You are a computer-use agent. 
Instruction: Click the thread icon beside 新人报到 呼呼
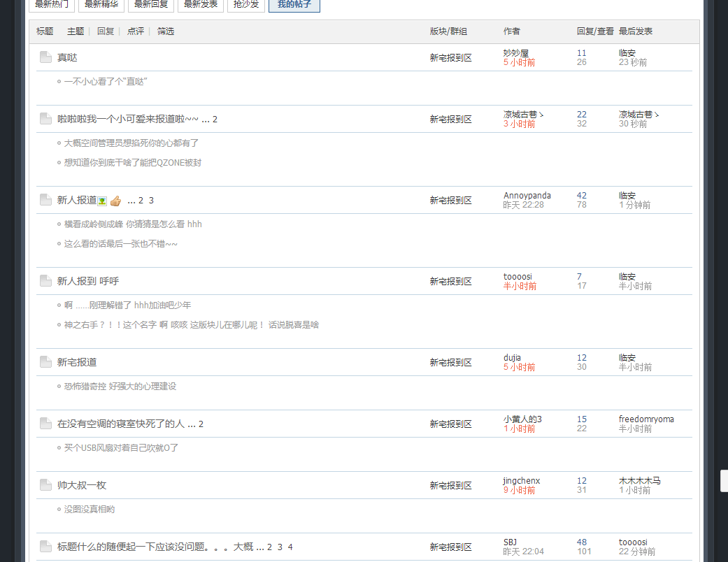(x=45, y=281)
